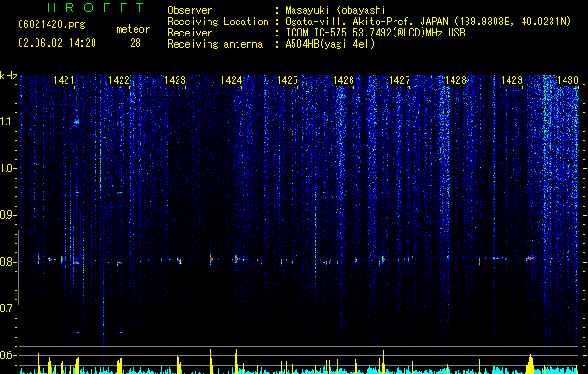Click the Receiving antenna label
The width and height of the screenshot is (588, 374).
click(x=215, y=44)
